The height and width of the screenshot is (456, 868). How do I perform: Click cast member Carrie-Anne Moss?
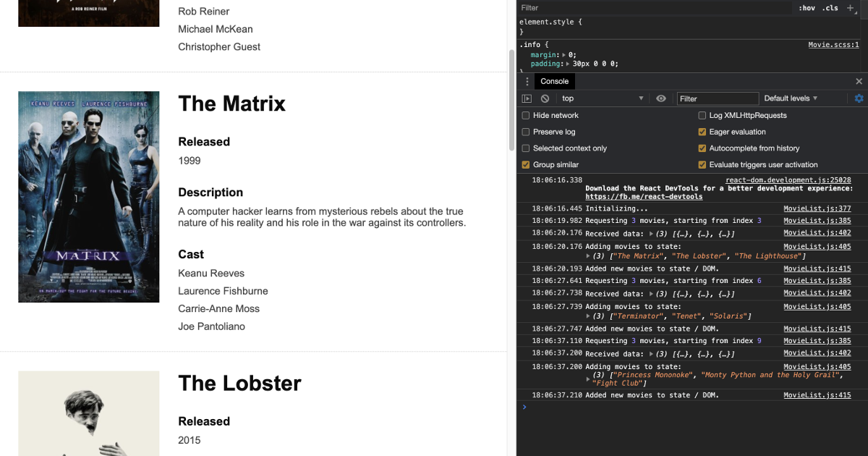click(219, 309)
